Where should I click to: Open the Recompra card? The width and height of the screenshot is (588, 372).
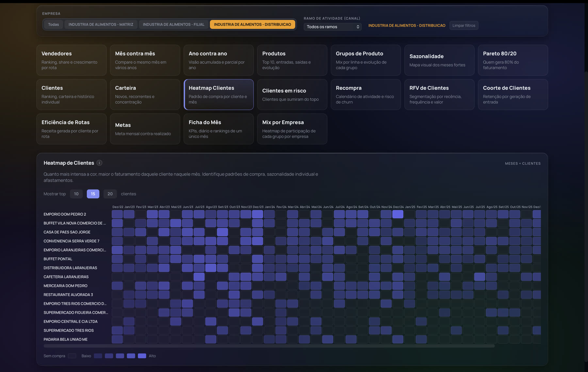[366, 95]
